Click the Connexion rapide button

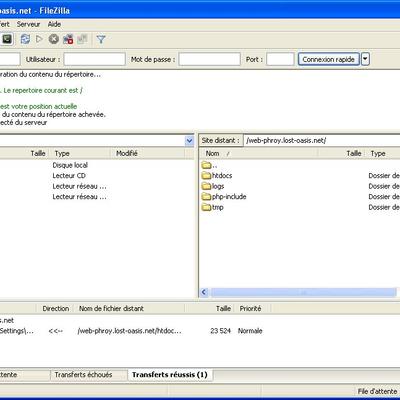point(329,59)
